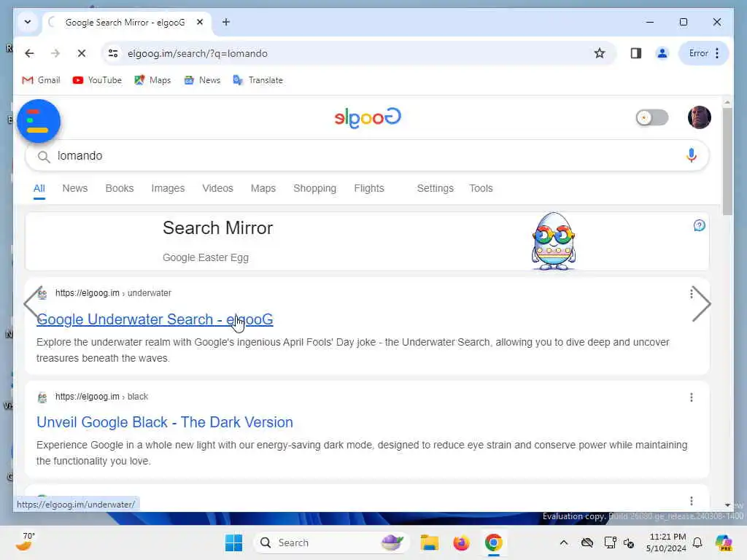Click the help question mark icon
Screen dimensions: 747x560
tap(699, 226)
